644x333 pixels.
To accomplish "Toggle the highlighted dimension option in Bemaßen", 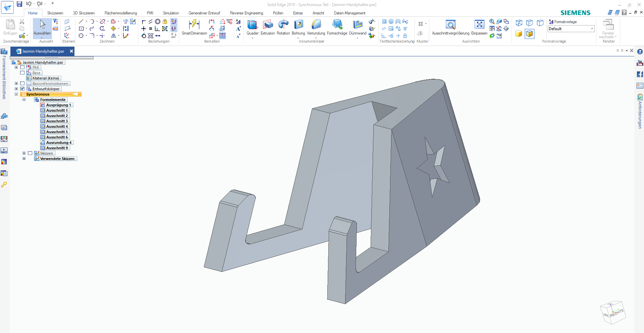I will pyautogui.click(x=222, y=36).
